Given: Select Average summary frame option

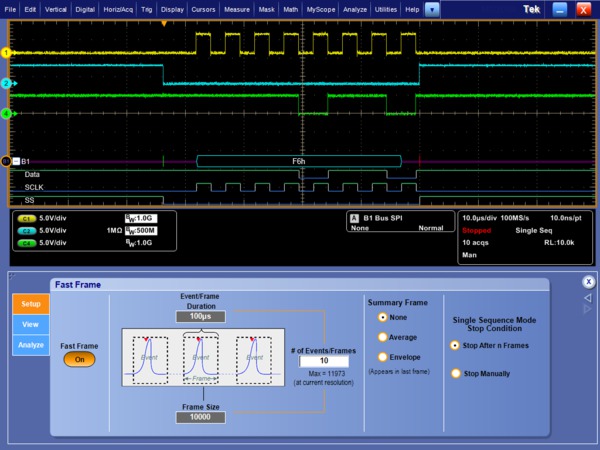Looking at the screenshot, I should point(383,337).
